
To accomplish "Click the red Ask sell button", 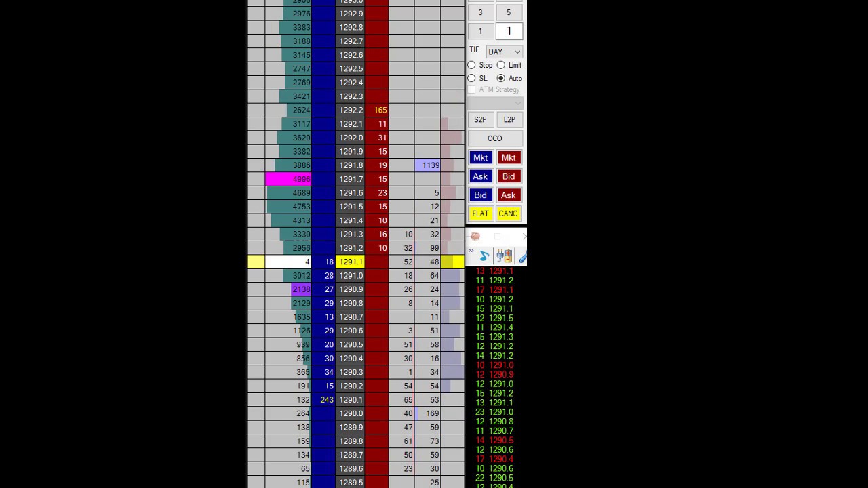I will [509, 195].
